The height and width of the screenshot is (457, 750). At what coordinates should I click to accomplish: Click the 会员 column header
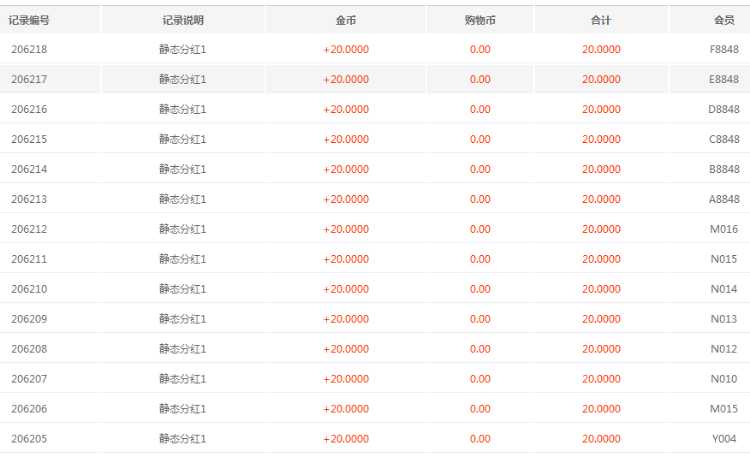coord(724,20)
